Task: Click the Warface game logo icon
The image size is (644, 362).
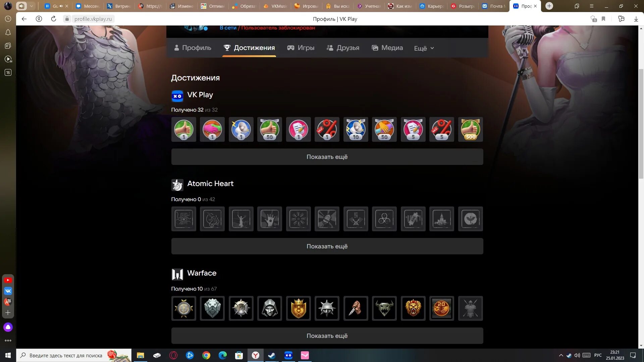Action: pos(177,274)
